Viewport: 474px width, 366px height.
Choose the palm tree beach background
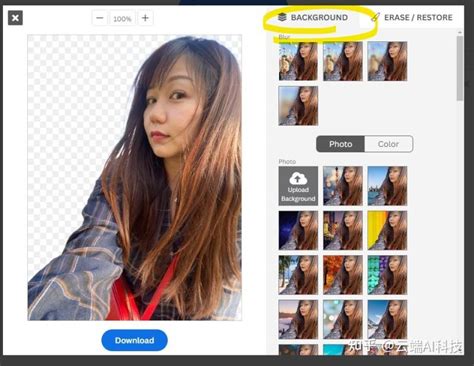pyautogui.click(x=298, y=275)
